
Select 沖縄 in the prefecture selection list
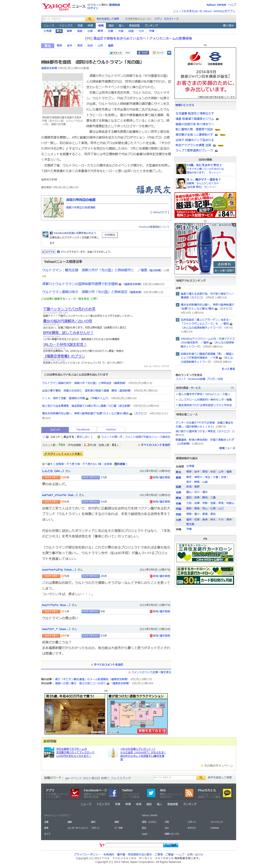pos(189,529)
